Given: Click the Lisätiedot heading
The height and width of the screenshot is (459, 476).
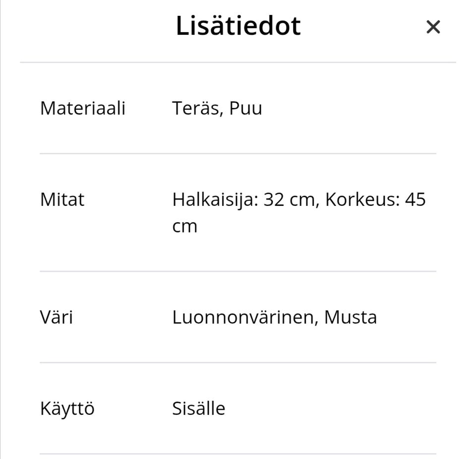Looking at the screenshot, I should tap(238, 26).
